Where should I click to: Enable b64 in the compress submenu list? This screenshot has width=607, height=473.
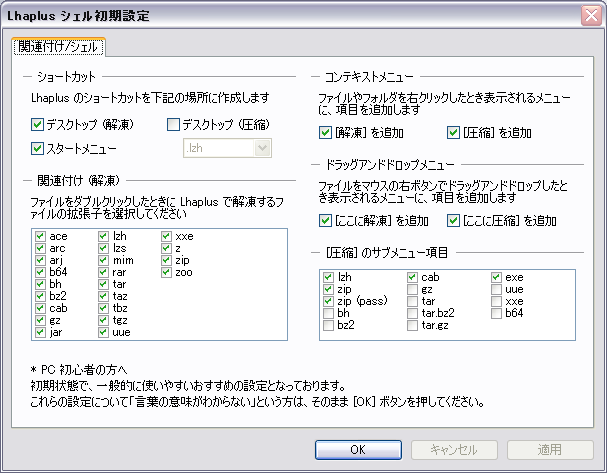pos(496,313)
